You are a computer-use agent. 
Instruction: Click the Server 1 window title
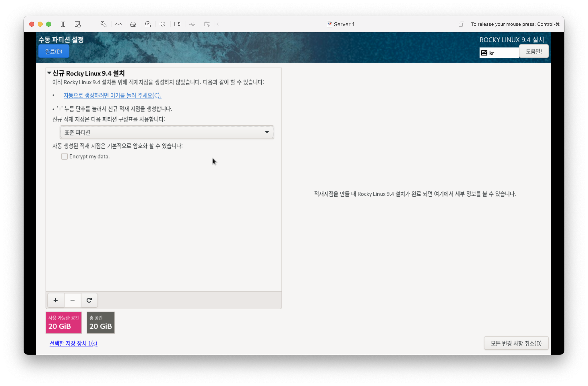click(344, 24)
